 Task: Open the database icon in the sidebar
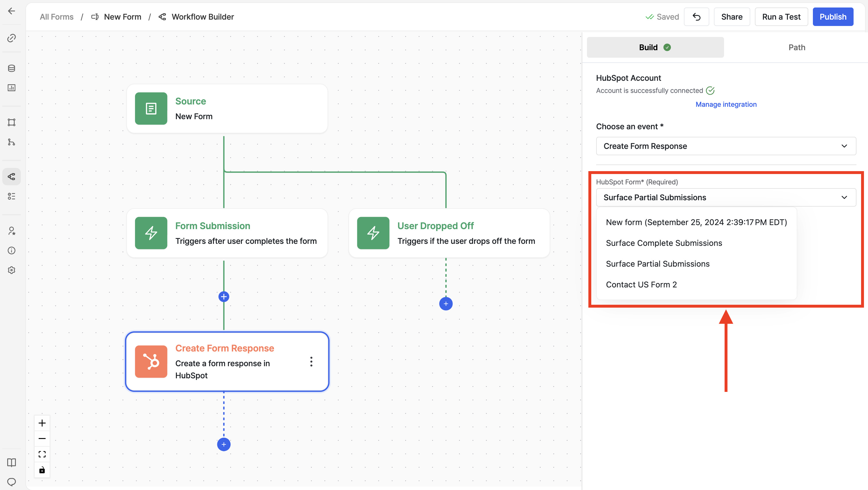tap(12, 68)
